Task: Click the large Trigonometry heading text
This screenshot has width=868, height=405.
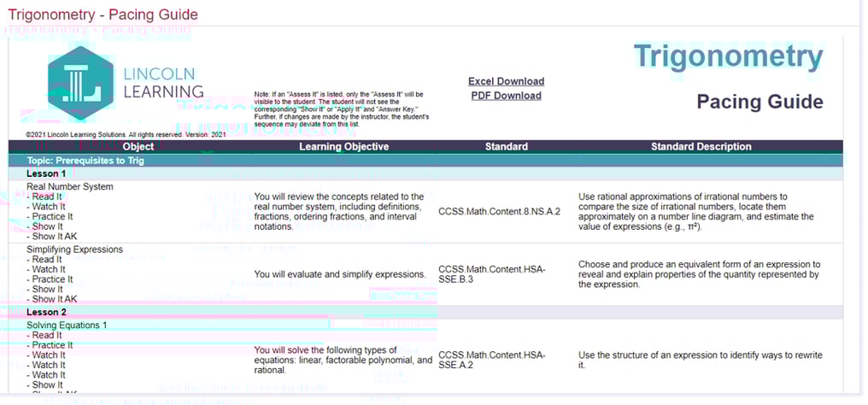Action: (x=728, y=57)
